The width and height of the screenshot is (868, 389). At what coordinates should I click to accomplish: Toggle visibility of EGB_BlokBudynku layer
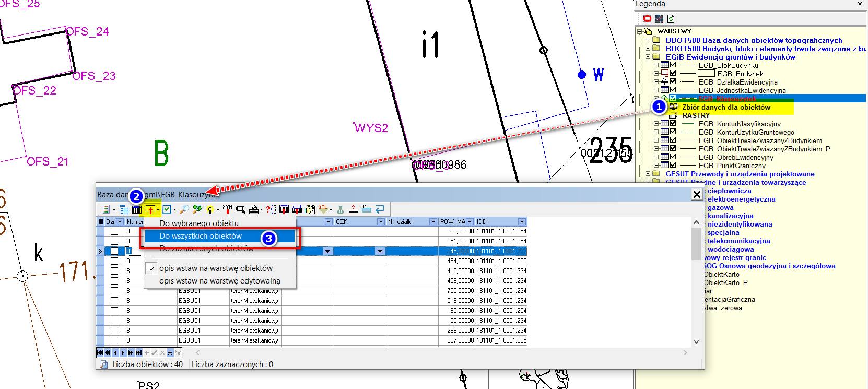coord(673,65)
